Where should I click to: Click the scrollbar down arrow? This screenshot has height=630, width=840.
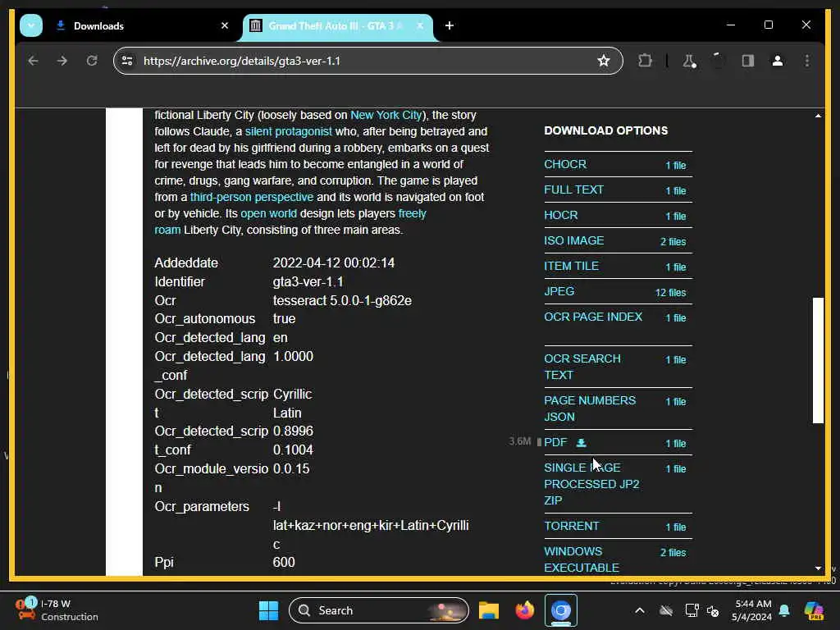click(x=818, y=568)
